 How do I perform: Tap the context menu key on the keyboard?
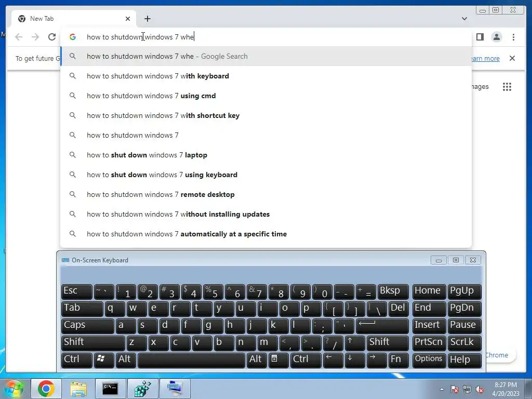pos(278,360)
